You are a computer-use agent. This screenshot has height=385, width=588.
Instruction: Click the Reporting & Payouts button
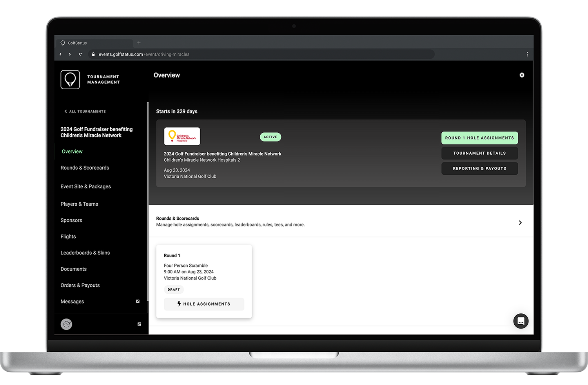pos(479,168)
